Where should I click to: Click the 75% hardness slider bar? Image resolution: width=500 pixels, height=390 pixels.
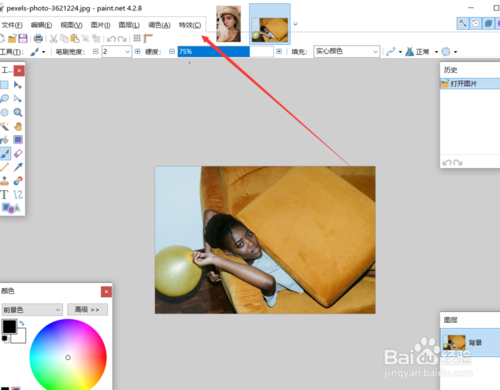click(x=225, y=52)
